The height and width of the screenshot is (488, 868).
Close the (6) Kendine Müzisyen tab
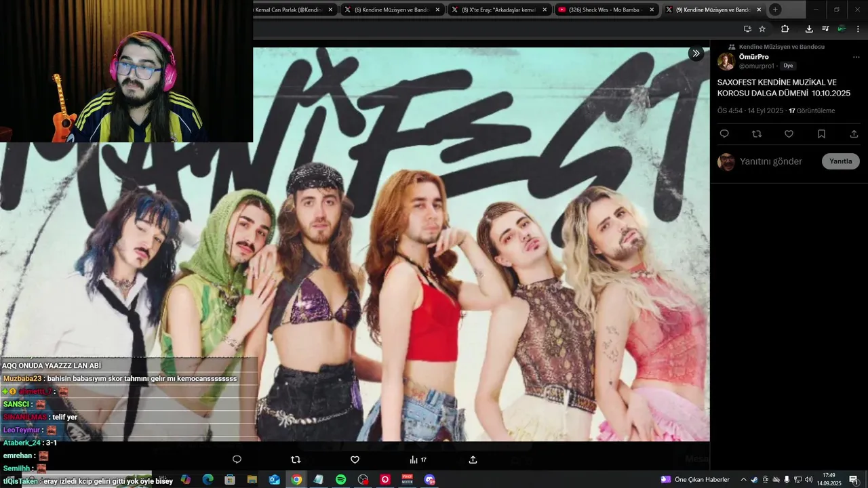pos(437,9)
